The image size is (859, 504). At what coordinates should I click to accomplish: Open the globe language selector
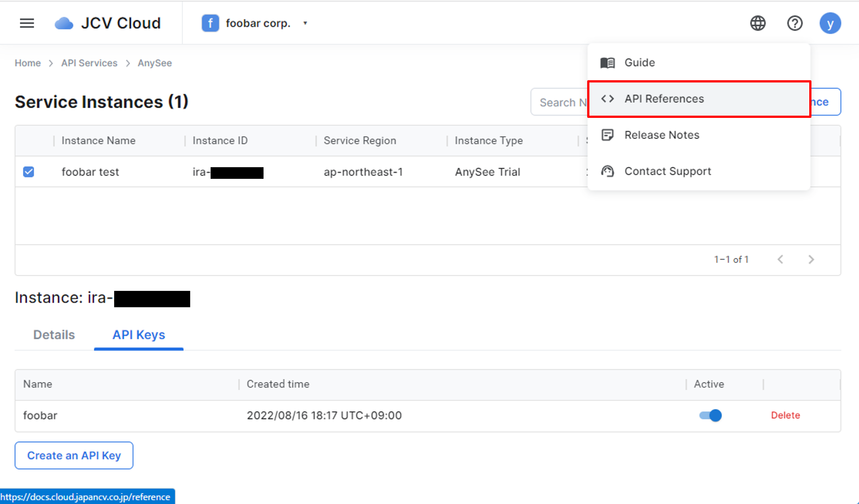tap(757, 23)
